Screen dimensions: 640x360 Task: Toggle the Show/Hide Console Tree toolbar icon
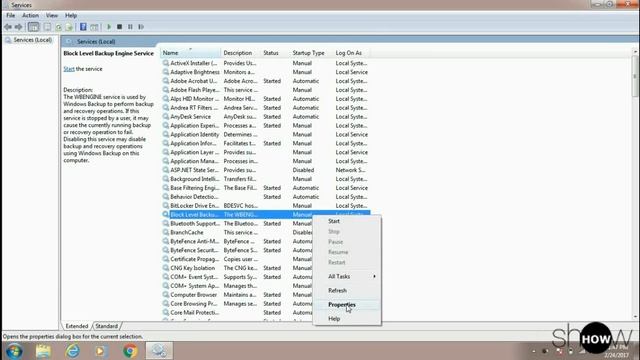(33, 27)
